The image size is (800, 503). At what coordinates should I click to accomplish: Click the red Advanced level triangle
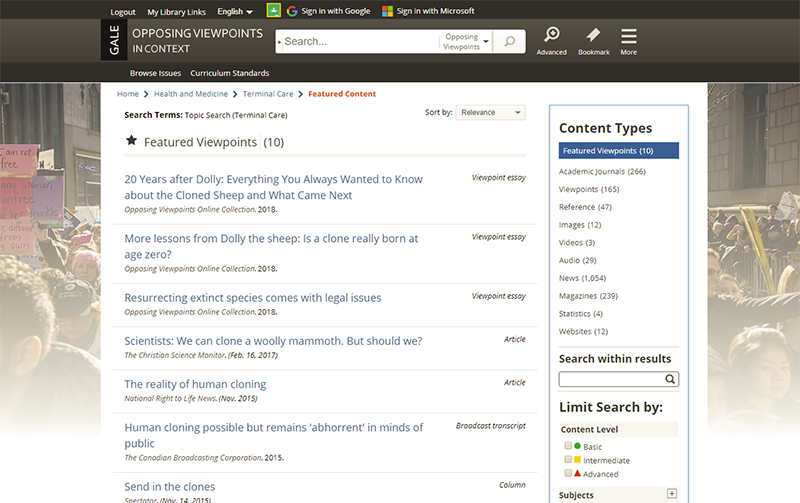click(x=578, y=473)
